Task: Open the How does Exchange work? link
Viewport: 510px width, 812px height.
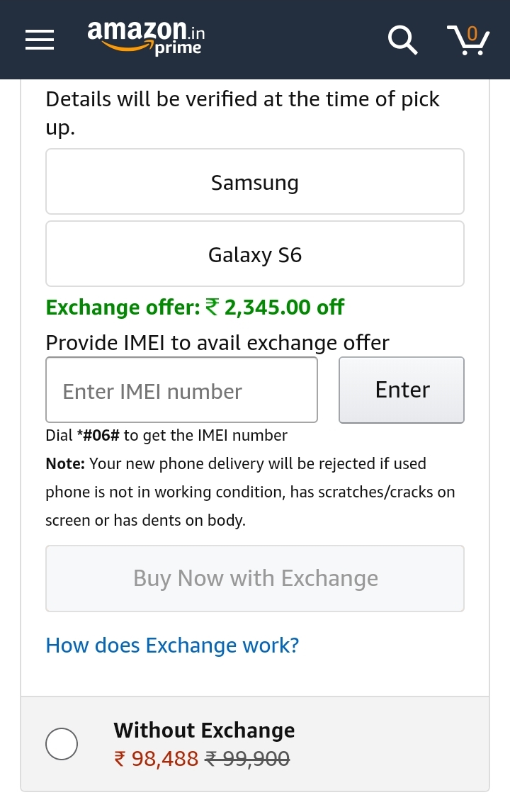Action: pyautogui.click(x=172, y=645)
